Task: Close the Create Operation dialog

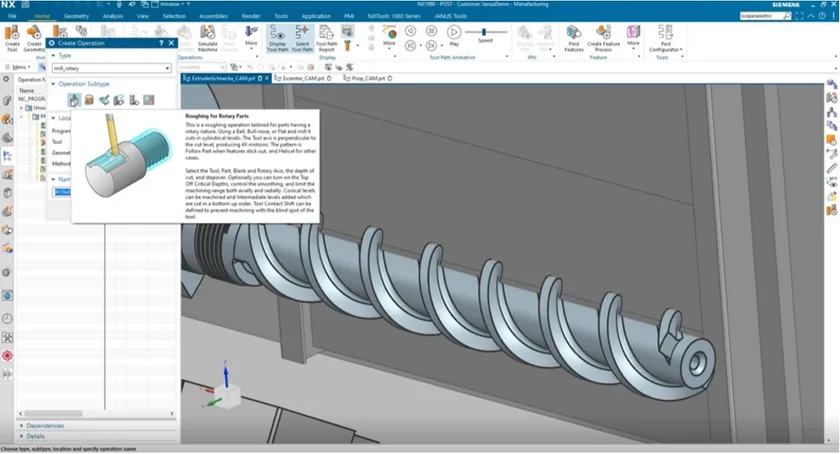Action: (171, 43)
